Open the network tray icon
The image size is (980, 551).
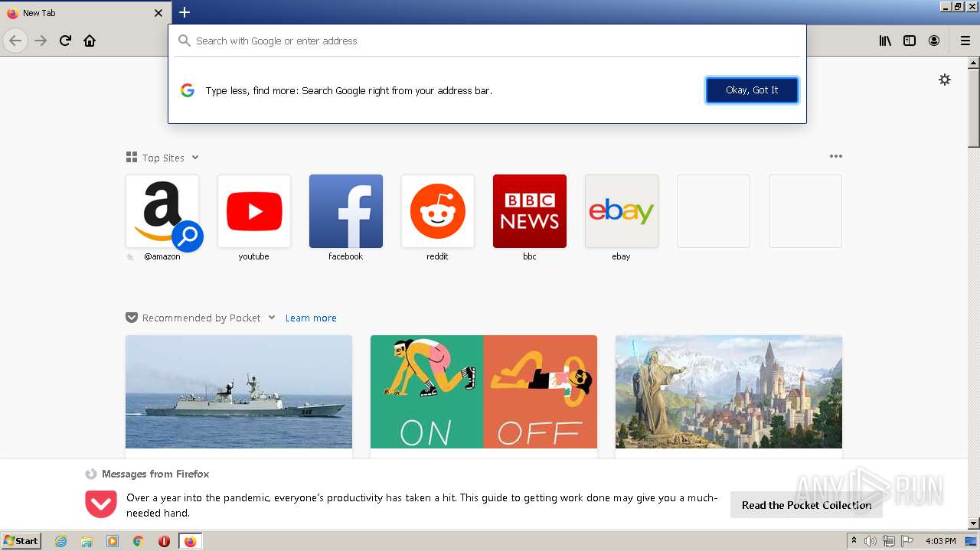pyautogui.click(x=889, y=541)
